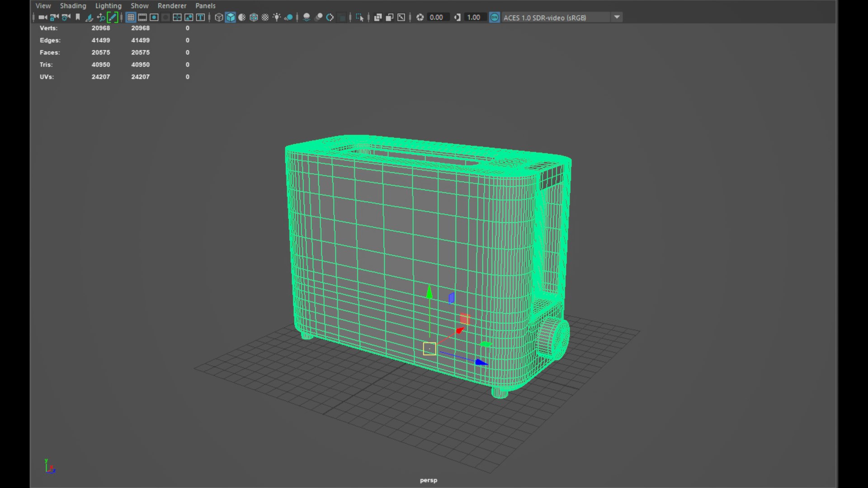Open the Renderer menu

pyautogui.click(x=172, y=6)
